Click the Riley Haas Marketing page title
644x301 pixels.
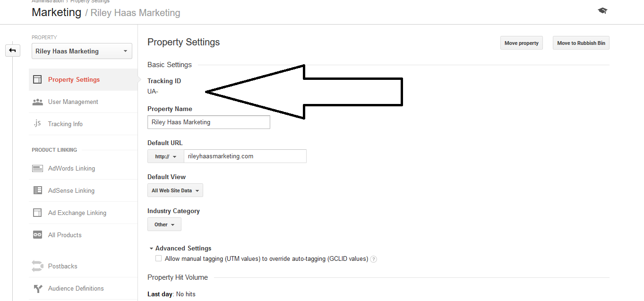tap(136, 13)
